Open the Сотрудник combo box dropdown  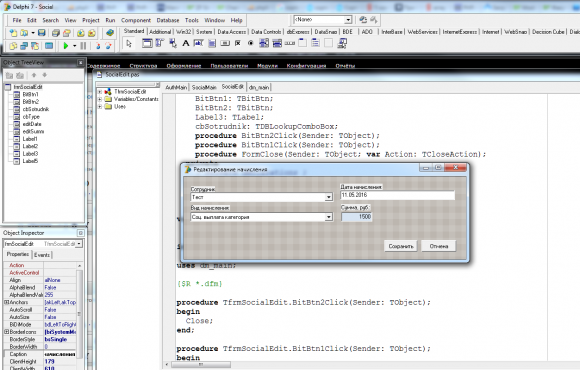328,197
